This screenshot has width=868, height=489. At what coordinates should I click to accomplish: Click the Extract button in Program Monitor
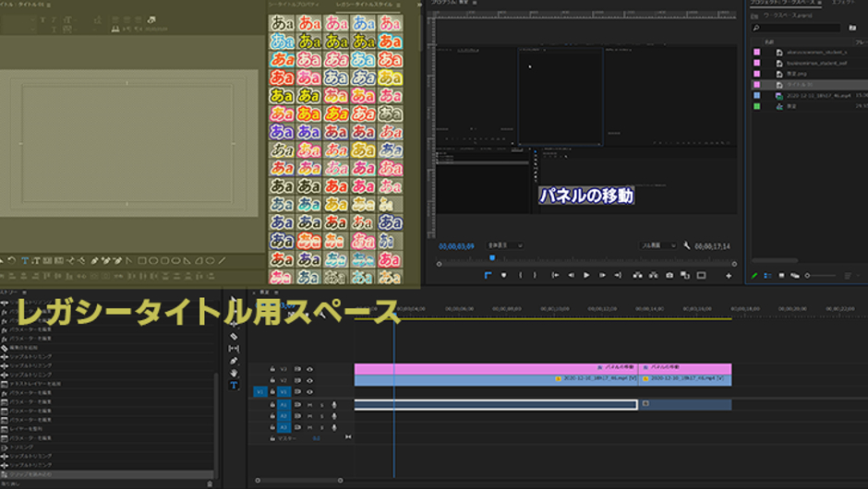coord(653,276)
